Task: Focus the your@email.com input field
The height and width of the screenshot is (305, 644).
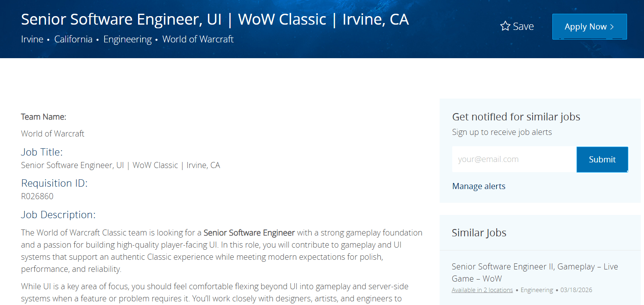Action: tap(514, 159)
